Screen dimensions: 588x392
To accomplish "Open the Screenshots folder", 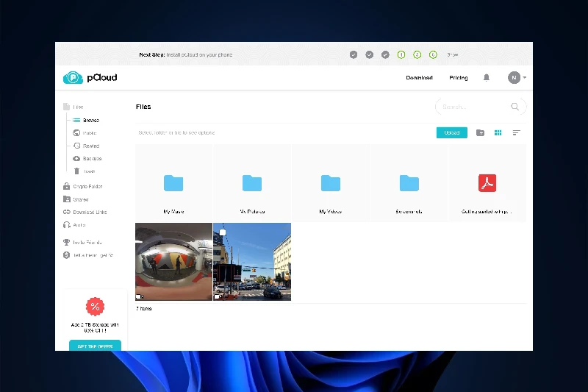I will 409,183.
